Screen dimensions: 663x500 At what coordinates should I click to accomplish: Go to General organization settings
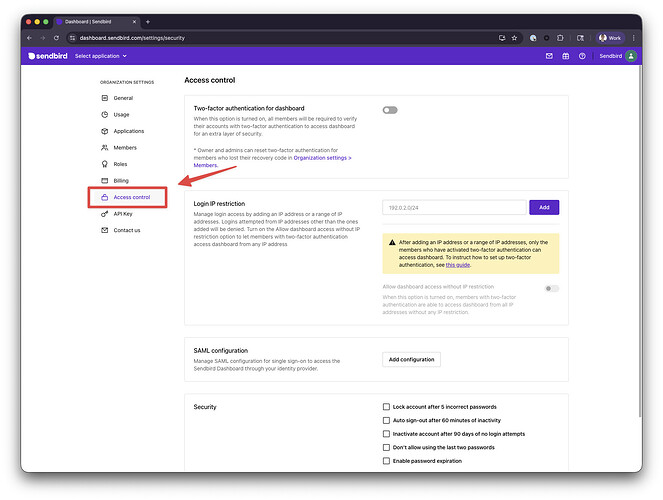coord(123,98)
